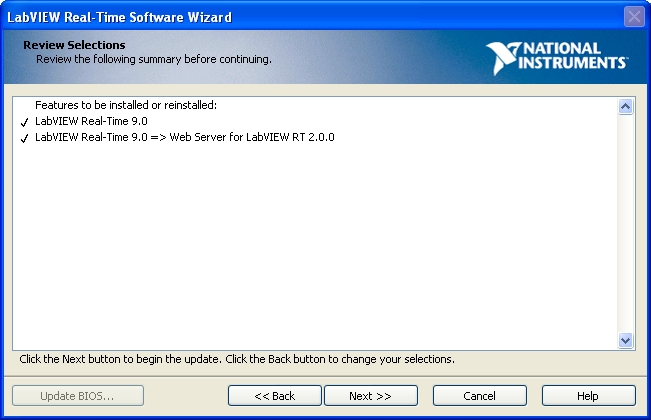This screenshot has width=651, height=420.
Task: Select the 'LabVIEW Real-Time 9.0' summary line
Action: tap(91, 121)
